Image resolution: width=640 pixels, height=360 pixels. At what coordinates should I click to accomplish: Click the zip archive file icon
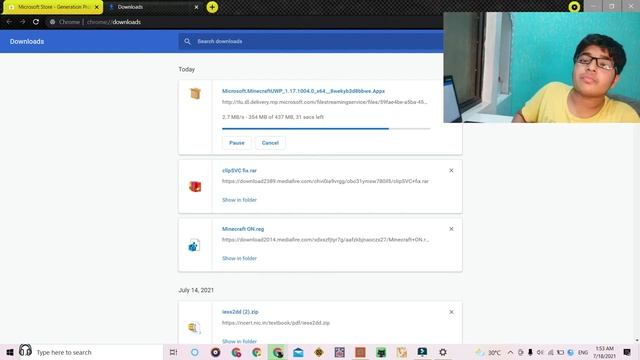pyautogui.click(x=194, y=327)
